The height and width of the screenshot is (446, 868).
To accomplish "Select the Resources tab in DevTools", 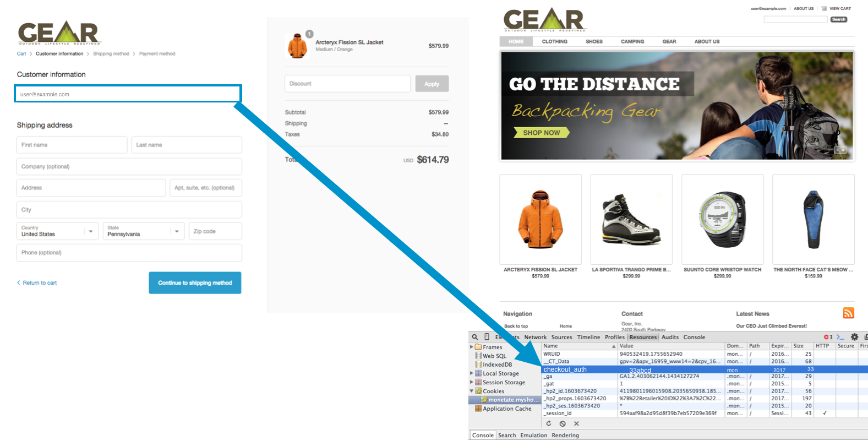I will [643, 337].
